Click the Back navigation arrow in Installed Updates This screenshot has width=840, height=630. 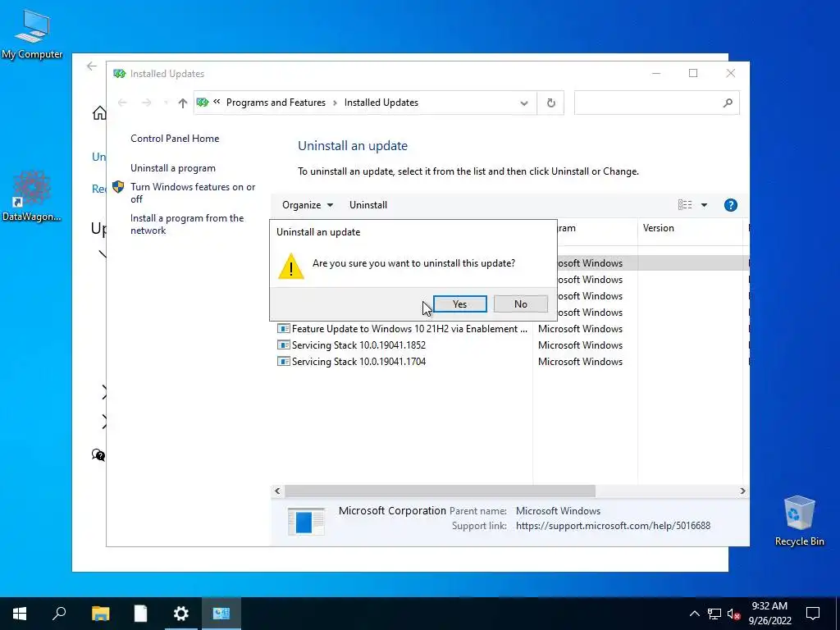tap(122, 103)
